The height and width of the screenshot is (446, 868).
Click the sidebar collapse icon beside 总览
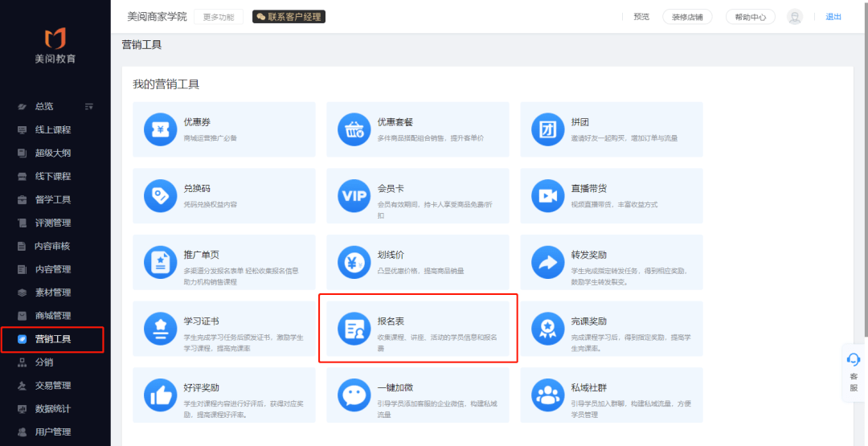click(x=88, y=106)
